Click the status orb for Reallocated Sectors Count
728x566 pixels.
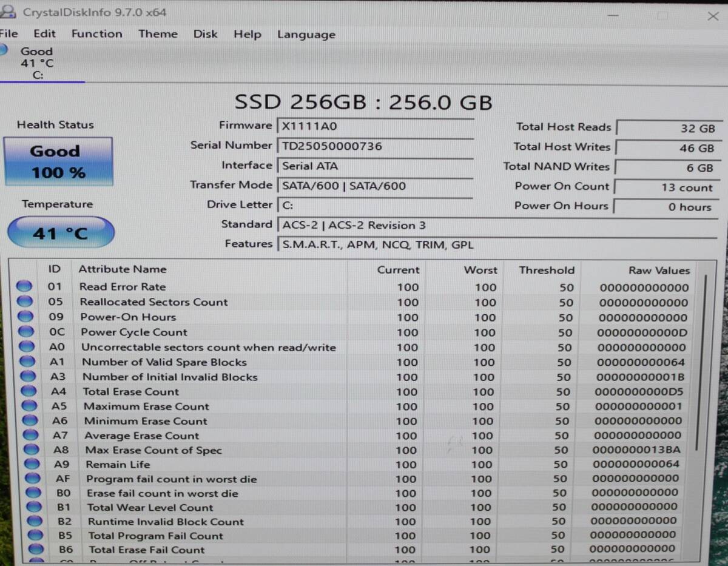click(25, 301)
